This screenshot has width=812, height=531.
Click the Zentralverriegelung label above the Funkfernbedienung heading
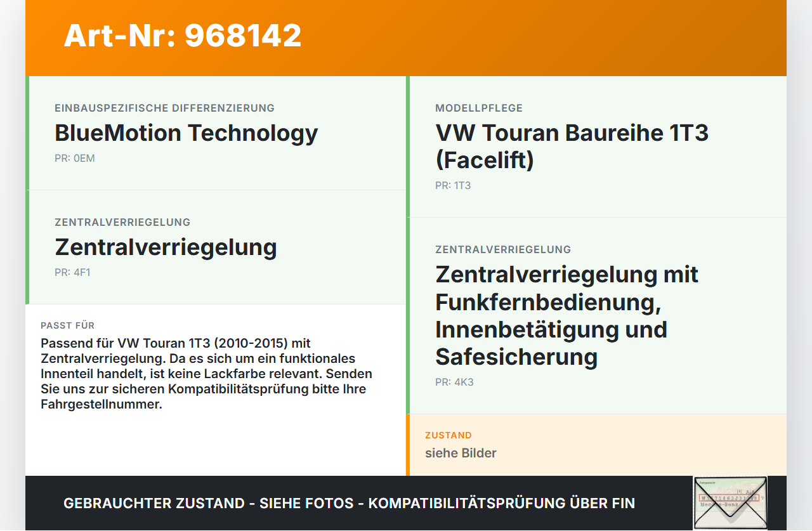pos(503,249)
